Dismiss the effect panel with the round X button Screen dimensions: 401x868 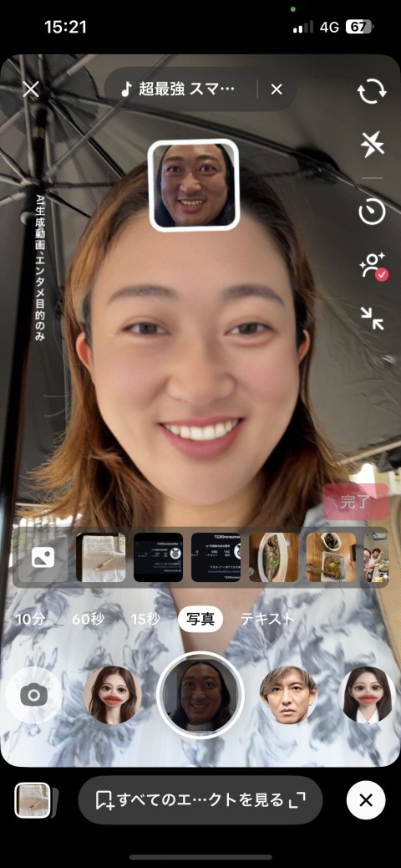(x=366, y=800)
